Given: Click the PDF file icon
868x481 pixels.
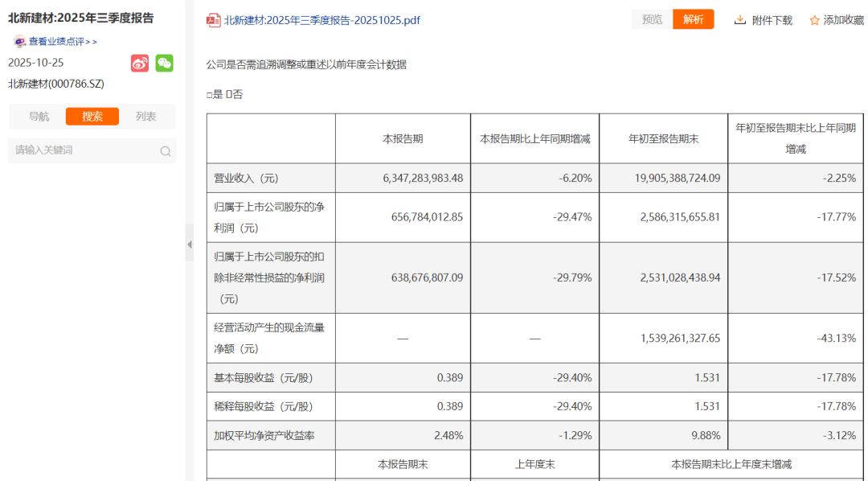Looking at the screenshot, I should click(x=214, y=20).
